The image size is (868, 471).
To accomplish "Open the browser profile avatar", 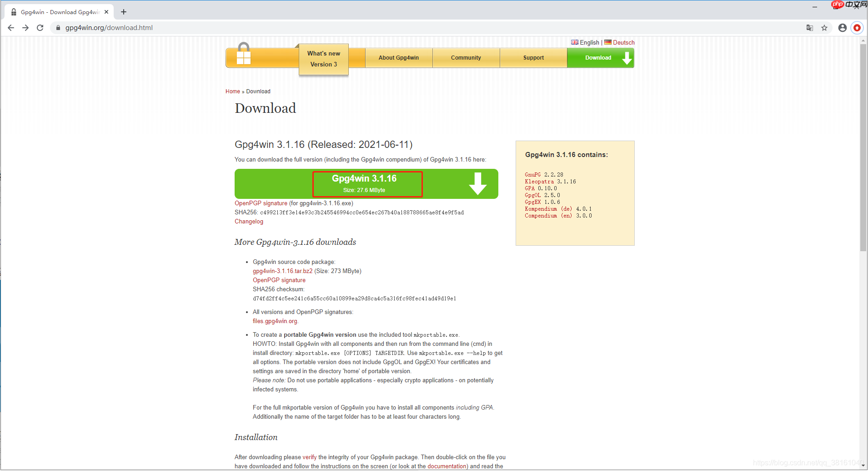I will tap(842, 28).
